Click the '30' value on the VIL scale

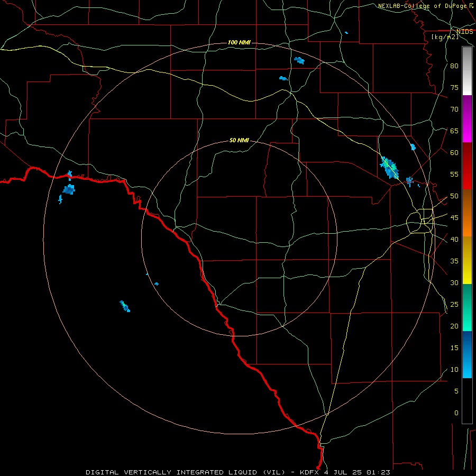pyautogui.click(x=454, y=283)
